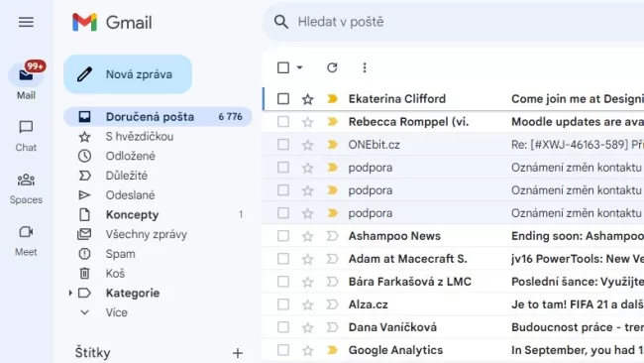Screen dimensions: 644x363
Task: Open the Spam folder
Action: coord(158,254)
